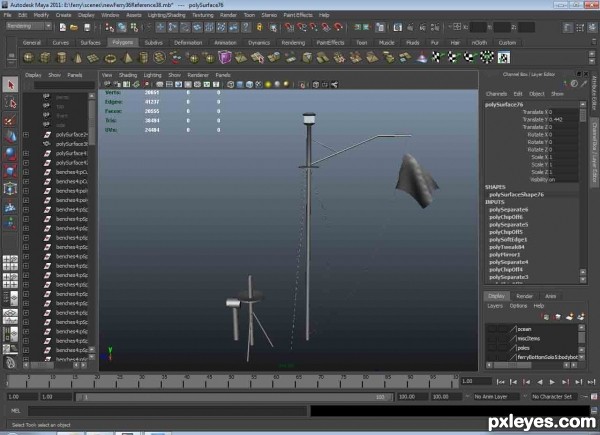Open the layer editor Options menu
This screenshot has width=600, height=435.
518,306
